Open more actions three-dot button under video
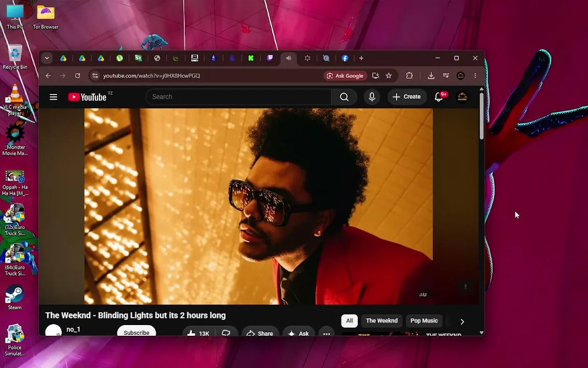The height and width of the screenshot is (368, 588). pyautogui.click(x=327, y=333)
